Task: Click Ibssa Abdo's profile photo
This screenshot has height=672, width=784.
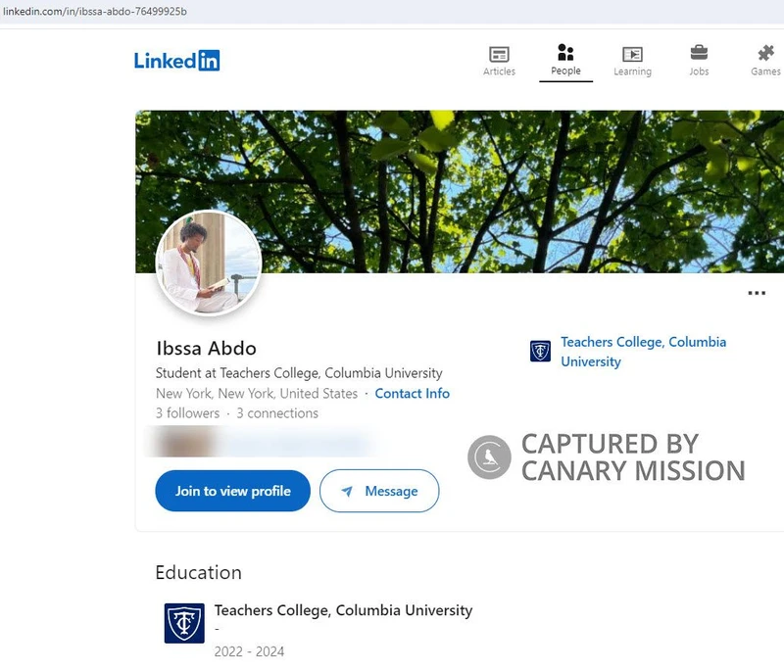Action: 209,263
